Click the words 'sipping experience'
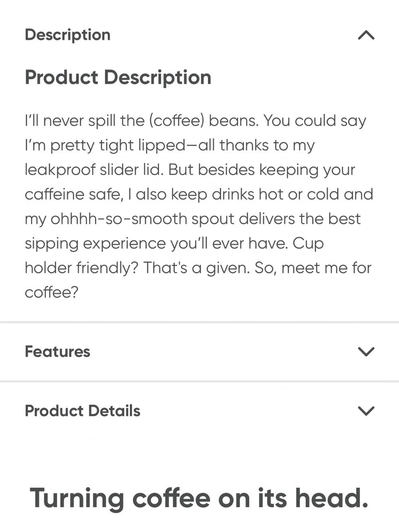Screen dimensions: 399x532 (x=95, y=243)
